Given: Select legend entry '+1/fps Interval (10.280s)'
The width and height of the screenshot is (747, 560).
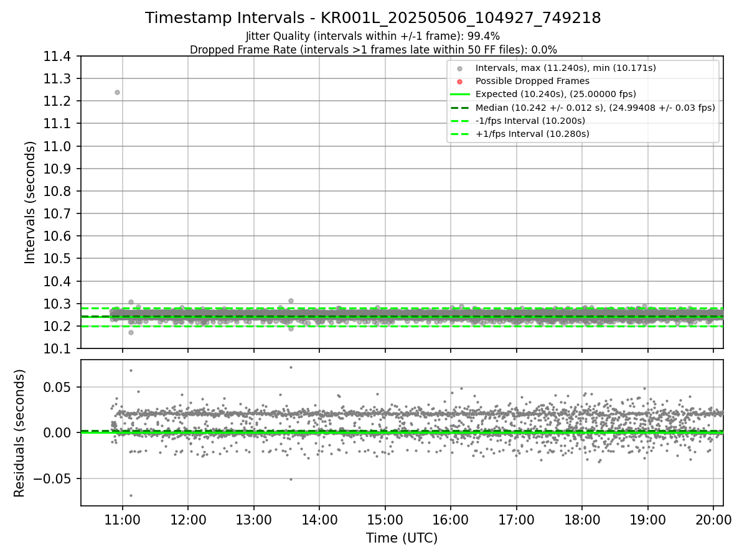Looking at the screenshot, I should [532, 134].
